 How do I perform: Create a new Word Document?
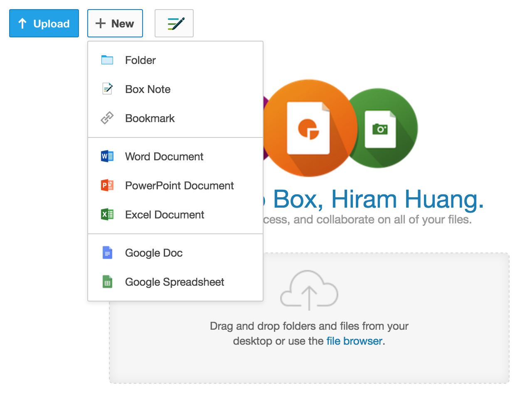175,157
